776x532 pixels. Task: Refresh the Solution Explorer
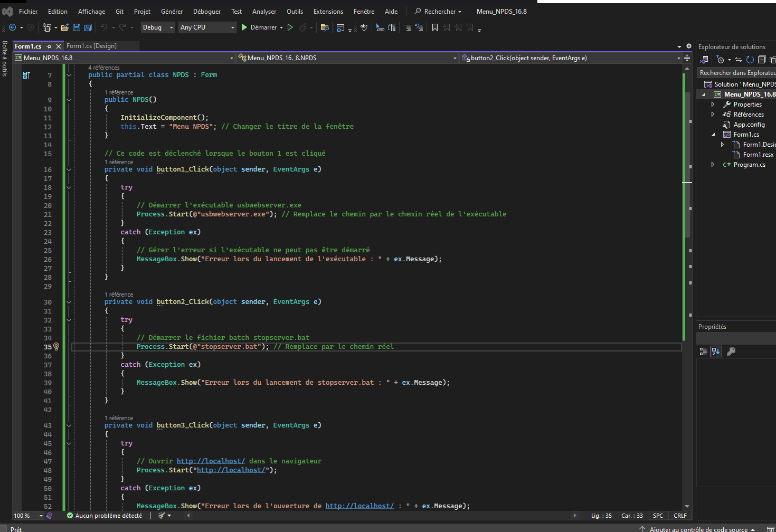pos(750,60)
